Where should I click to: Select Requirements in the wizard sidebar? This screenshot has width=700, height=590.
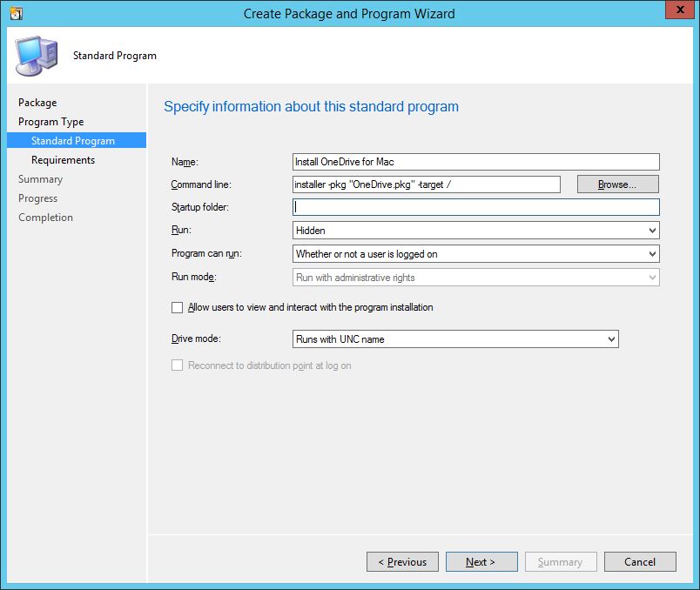point(62,159)
